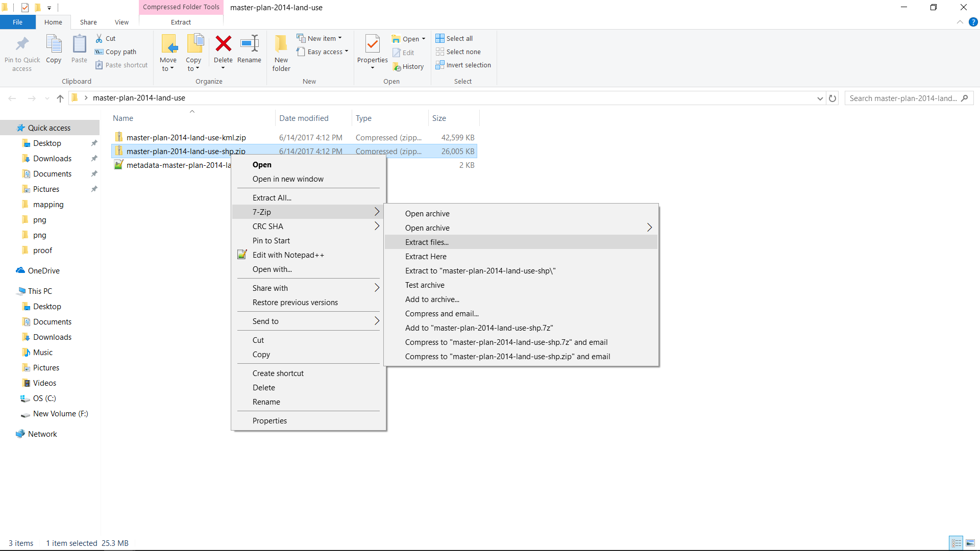The image size is (980, 551).
Task: Open the View ribbon tab
Action: tap(121, 22)
